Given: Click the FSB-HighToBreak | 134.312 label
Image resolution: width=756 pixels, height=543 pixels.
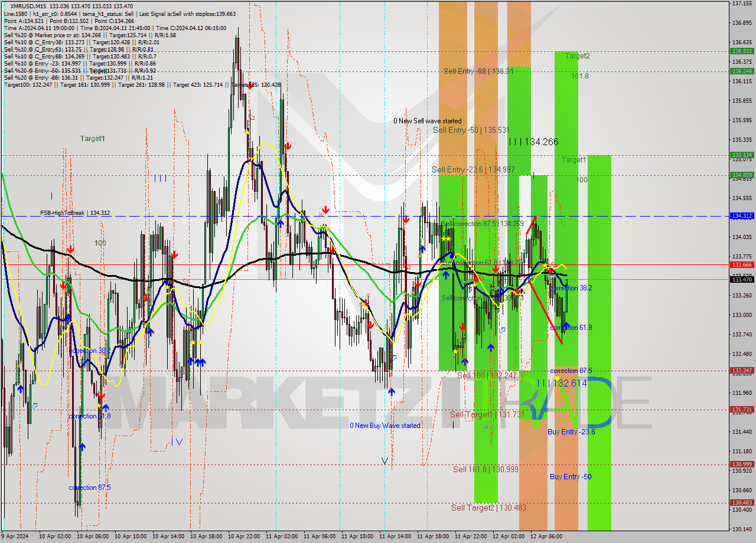Looking at the screenshot, I should pos(75,213).
